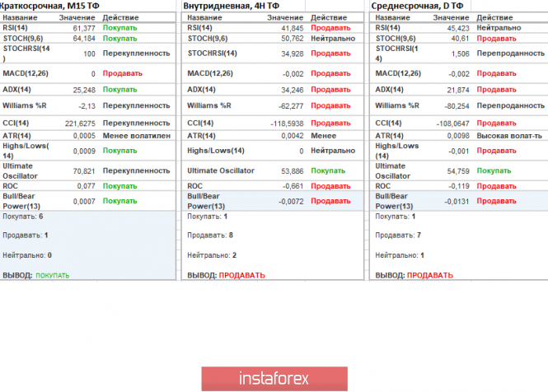Select the STOCH value 50,762
Screen dimensions: 548x392
pos(293,39)
